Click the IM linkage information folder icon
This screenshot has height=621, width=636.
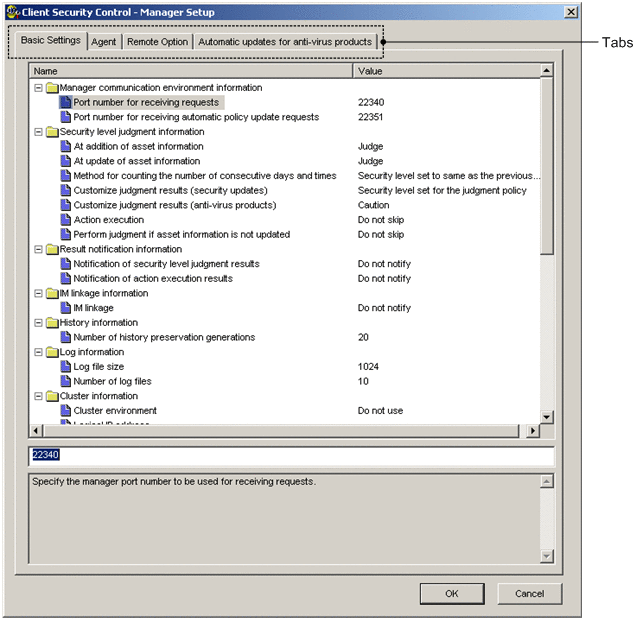(52, 293)
